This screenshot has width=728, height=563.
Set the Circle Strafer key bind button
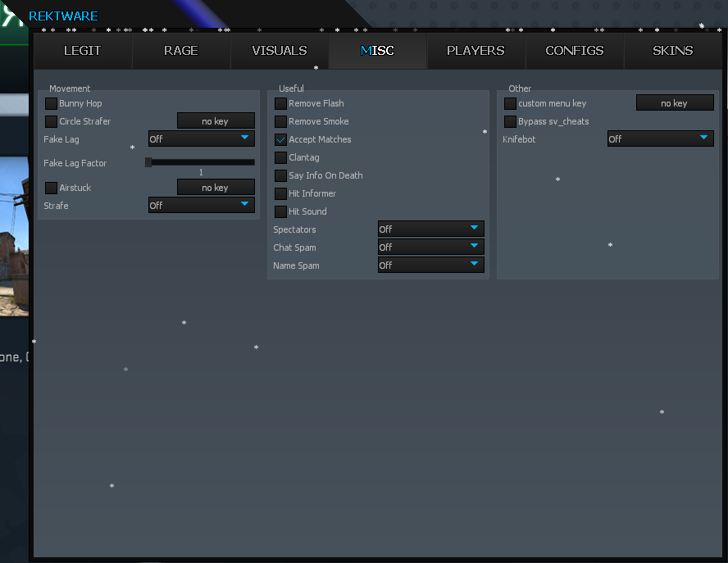[216, 120]
